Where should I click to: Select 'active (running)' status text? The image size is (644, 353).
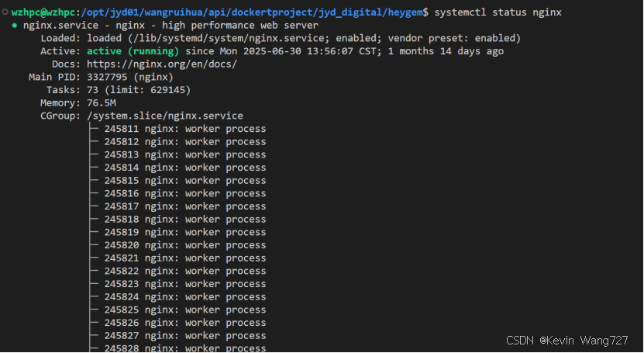point(133,51)
